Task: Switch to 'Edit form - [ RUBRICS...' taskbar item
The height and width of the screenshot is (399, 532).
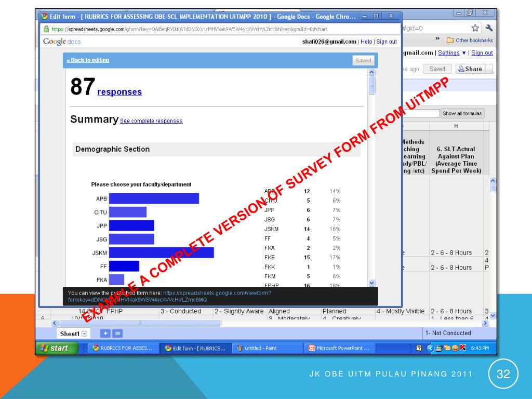Action: click(x=195, y=348)
